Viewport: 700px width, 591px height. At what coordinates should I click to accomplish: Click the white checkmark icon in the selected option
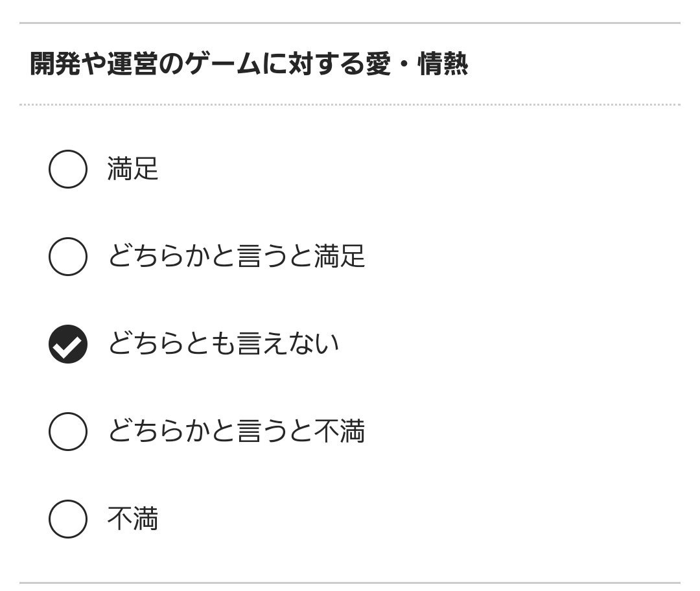point(67,345)
